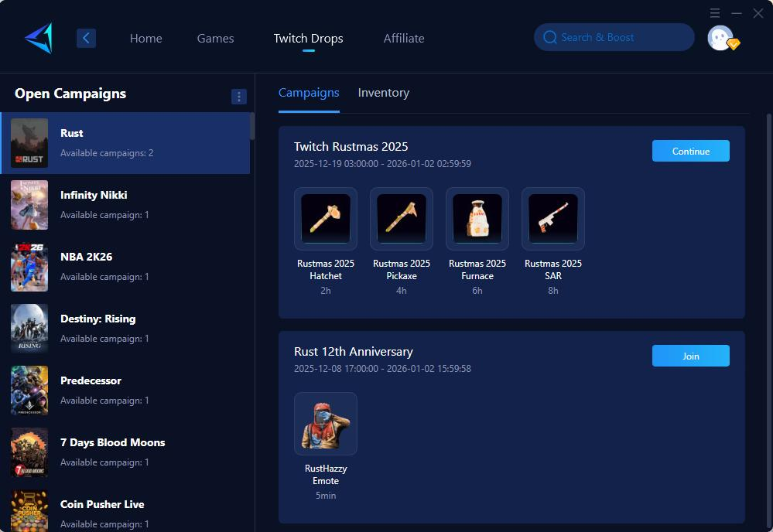
Task: Open the user profile avatar
Action: [x=721, y=38]
